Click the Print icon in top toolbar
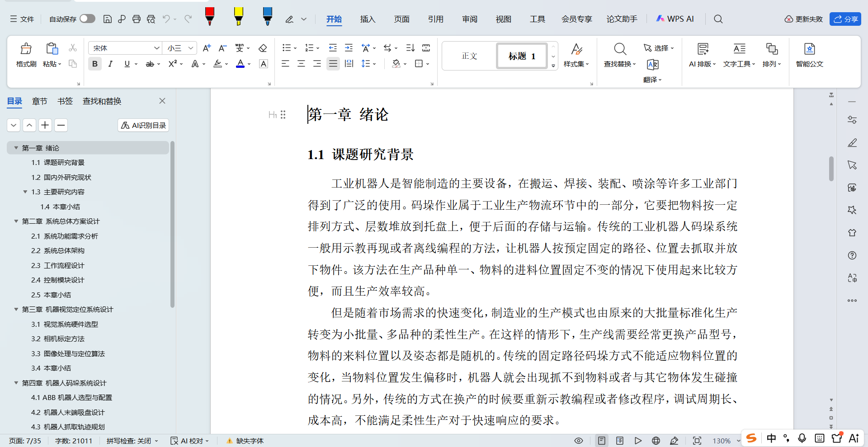Viewport: 868px width, 447px height. pyautogui.click(x=137, y=19)
